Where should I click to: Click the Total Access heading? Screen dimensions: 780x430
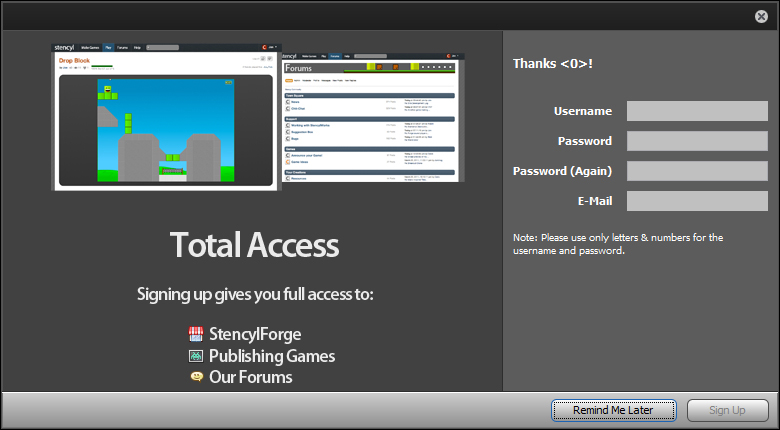pyautogui.click(x=254, y=244)
